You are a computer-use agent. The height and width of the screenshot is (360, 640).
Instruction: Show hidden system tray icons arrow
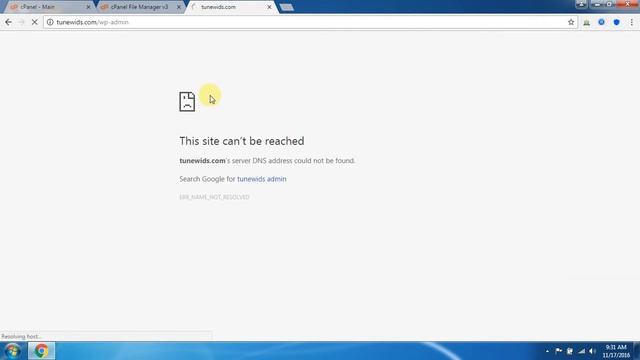[547, 351]
